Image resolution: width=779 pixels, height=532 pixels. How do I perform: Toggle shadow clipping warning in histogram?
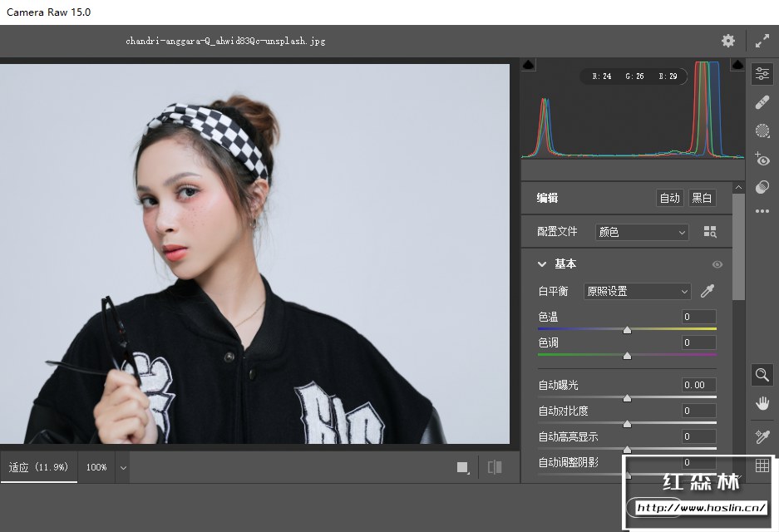530,65
